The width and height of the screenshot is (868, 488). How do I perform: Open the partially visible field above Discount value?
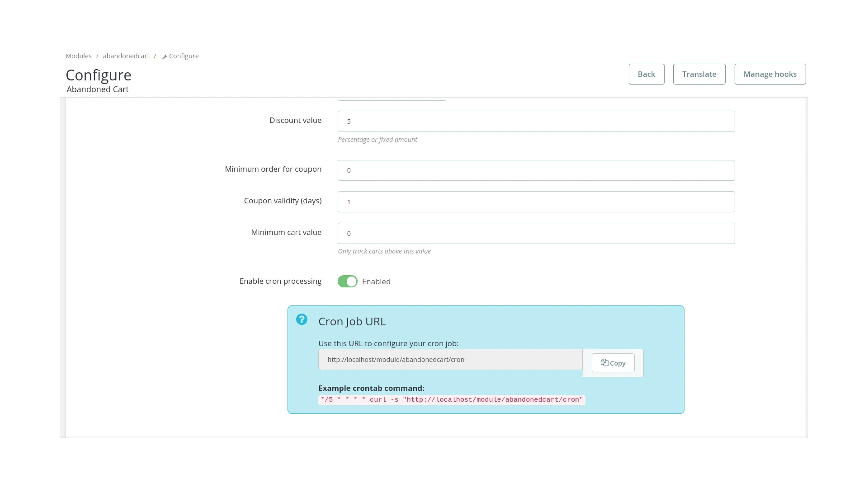[x=392, y=99]
